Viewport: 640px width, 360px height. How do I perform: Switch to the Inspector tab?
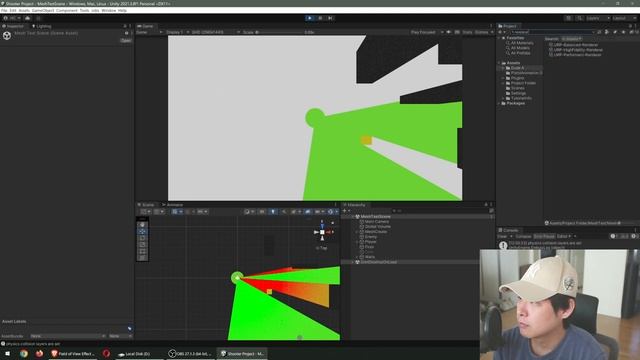pos(13,26)
